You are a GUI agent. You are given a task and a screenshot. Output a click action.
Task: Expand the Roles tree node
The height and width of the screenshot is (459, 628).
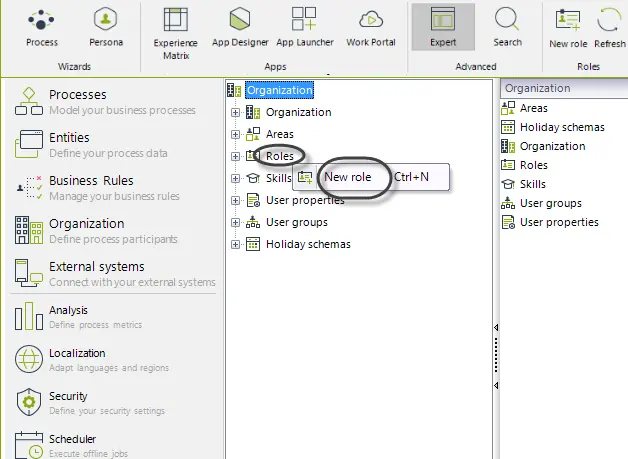click(x=236, y=156)
